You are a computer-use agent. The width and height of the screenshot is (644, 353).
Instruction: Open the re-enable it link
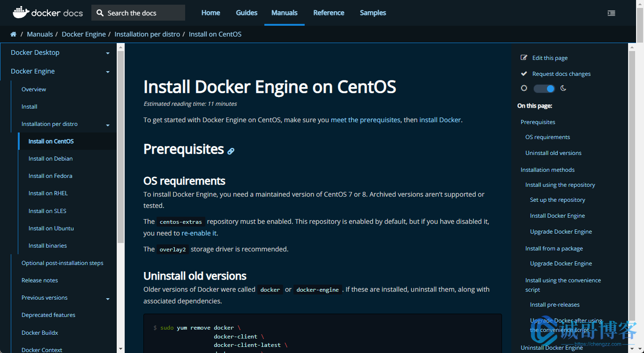[x=199, y=233]
